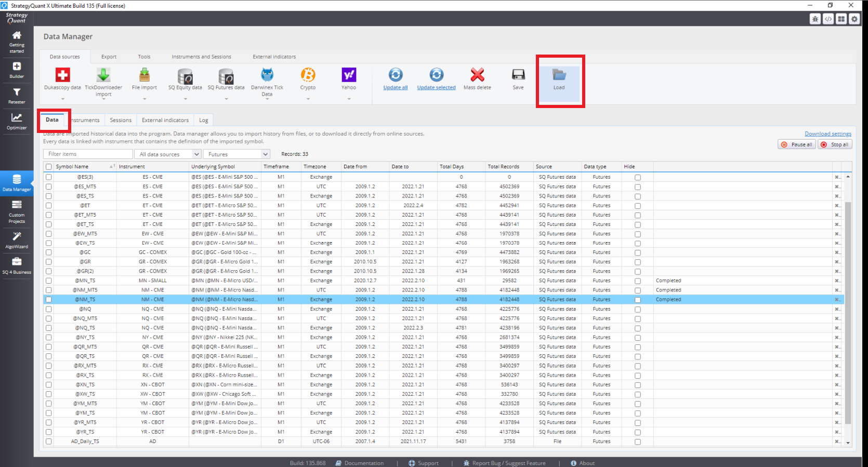The image size is (868, 467).
Task: Open the Download settings link
Action: [828, 134]
